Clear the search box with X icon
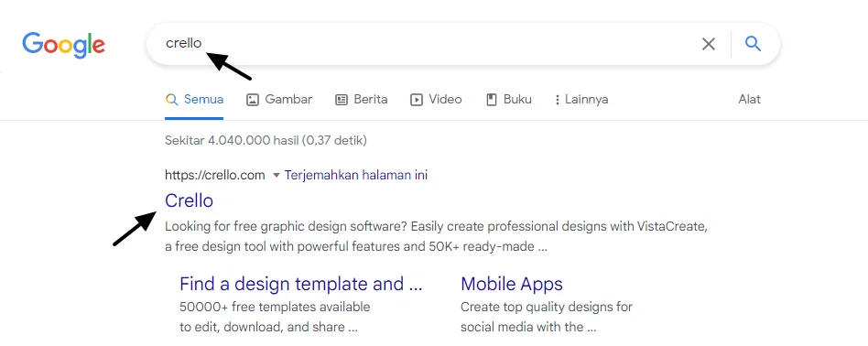 point(709,44)
